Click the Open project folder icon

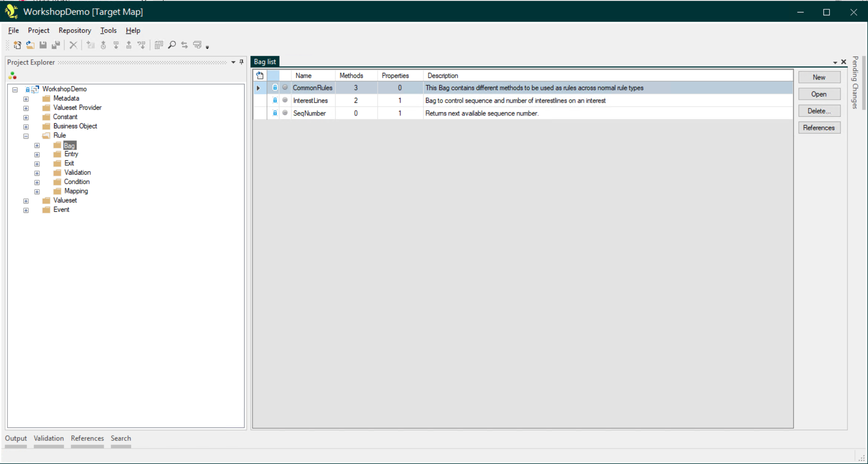point(30,45)
